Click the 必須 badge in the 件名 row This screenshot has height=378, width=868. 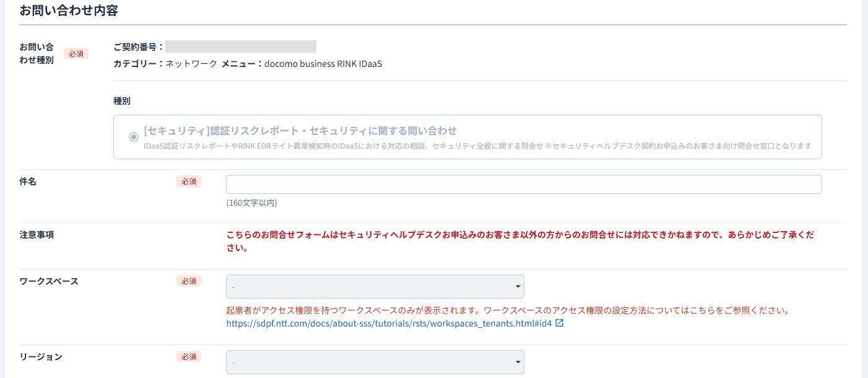click(189, 182)
